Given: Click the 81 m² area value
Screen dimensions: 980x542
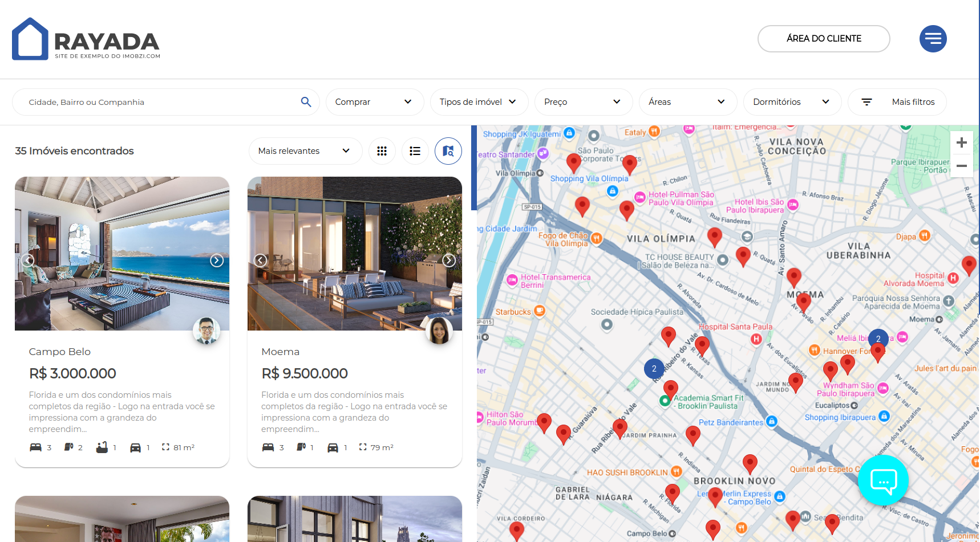Looking at the screenshot, I should [x=184, y=447].
